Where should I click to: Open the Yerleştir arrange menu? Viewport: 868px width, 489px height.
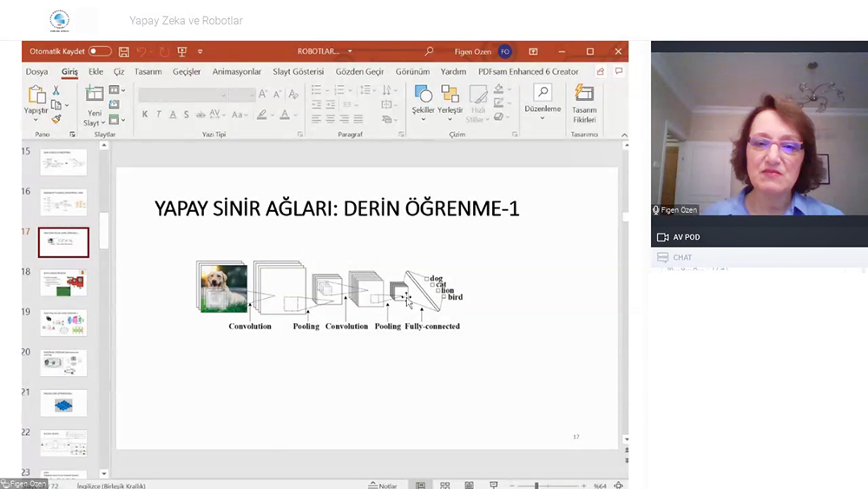450,103
